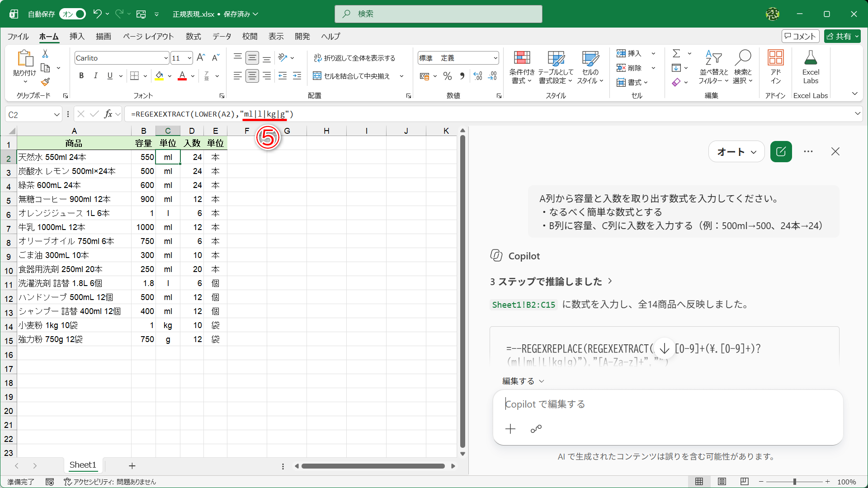The width and height of the screenshot is (868, 488).
Task: Toggle Wrap Text option
Action: 354,58
